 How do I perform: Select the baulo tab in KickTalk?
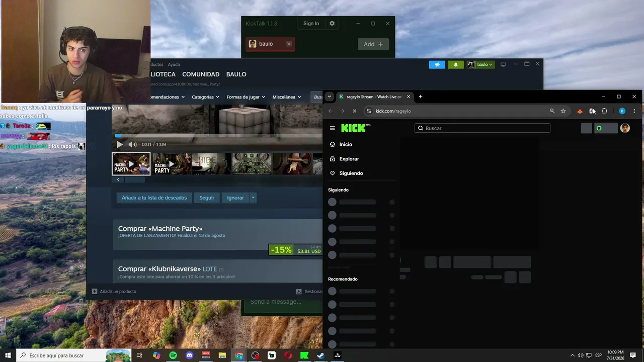[270, 44]
